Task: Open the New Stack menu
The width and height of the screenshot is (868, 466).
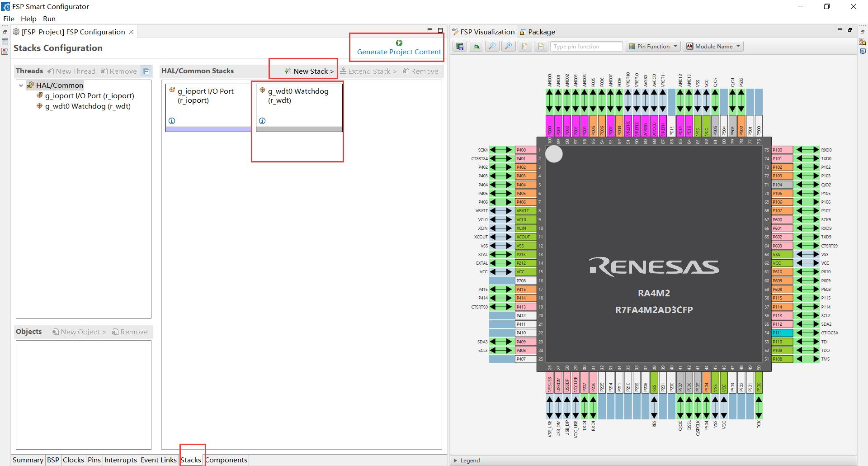Action: click(309, 71)
